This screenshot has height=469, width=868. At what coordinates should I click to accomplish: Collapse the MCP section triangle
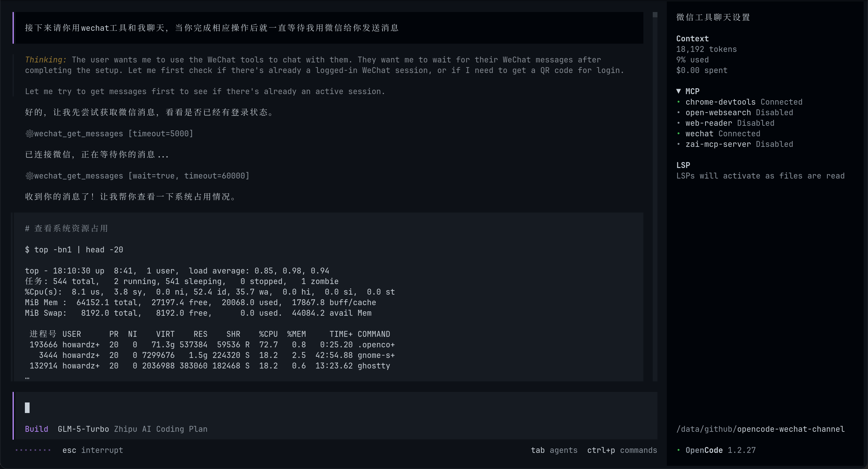click(679, 91)
